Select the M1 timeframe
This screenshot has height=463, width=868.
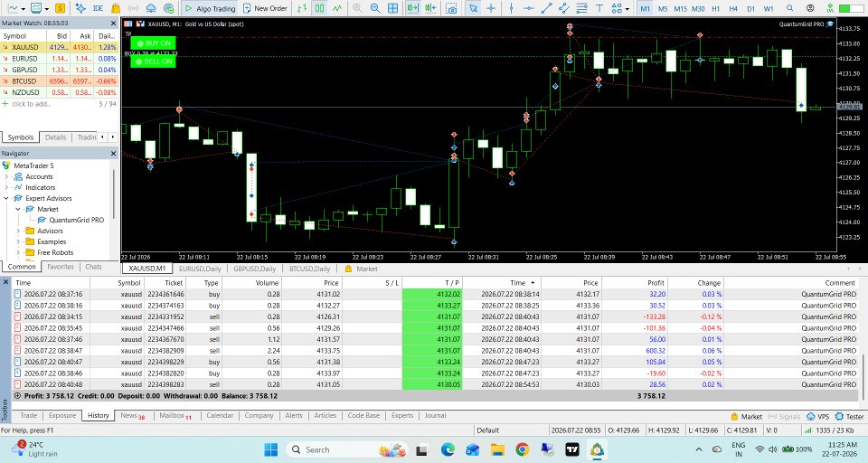coord(645,8)
